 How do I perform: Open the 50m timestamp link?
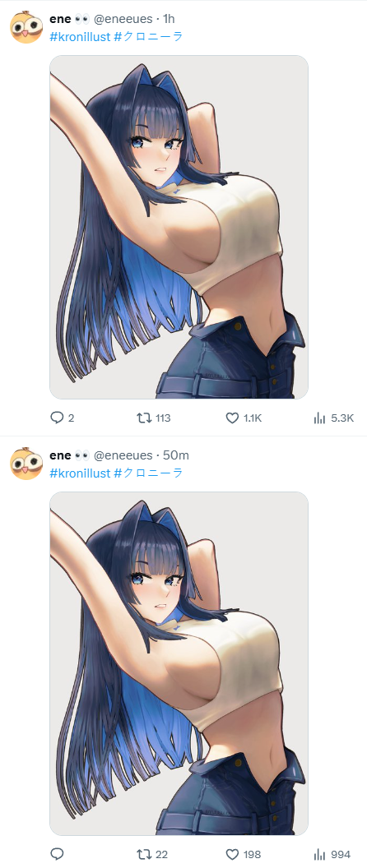point(176,455)
